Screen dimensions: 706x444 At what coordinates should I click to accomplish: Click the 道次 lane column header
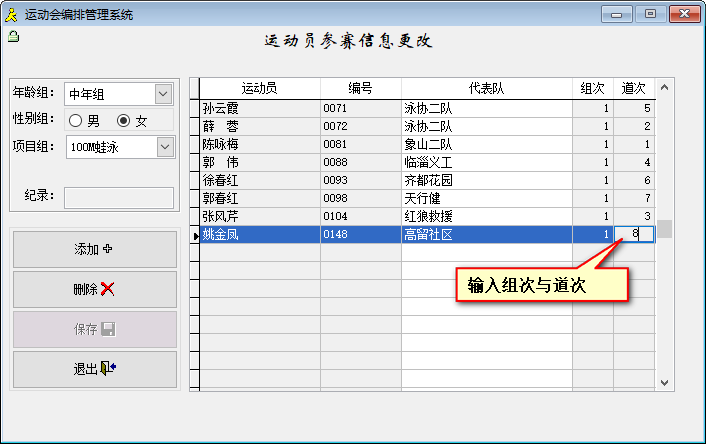(634, 88)
